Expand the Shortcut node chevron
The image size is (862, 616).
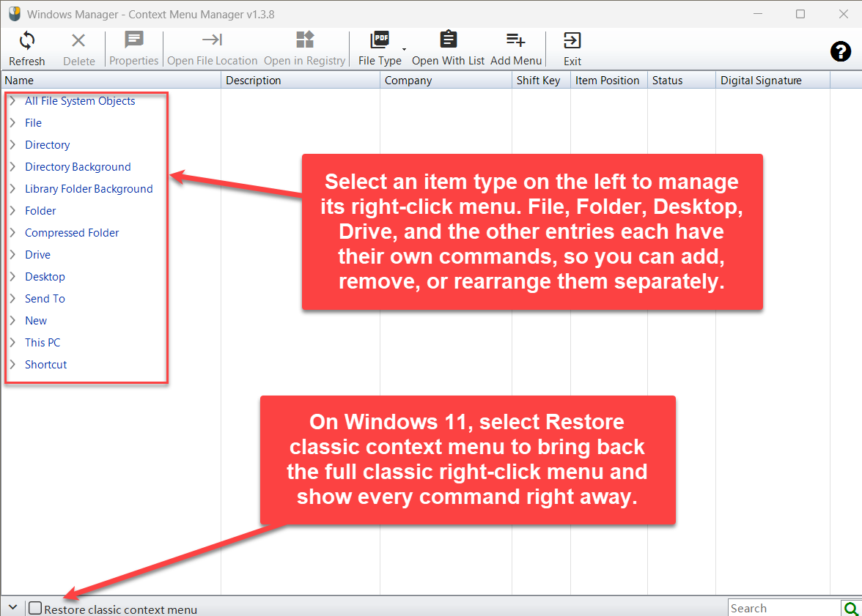click(x=12, y=364)
